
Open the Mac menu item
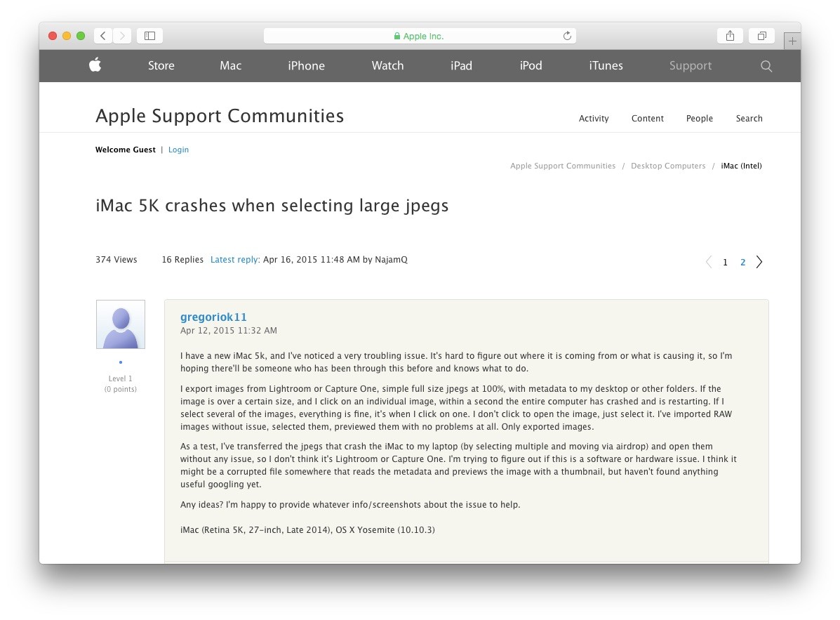click(230, 65)
